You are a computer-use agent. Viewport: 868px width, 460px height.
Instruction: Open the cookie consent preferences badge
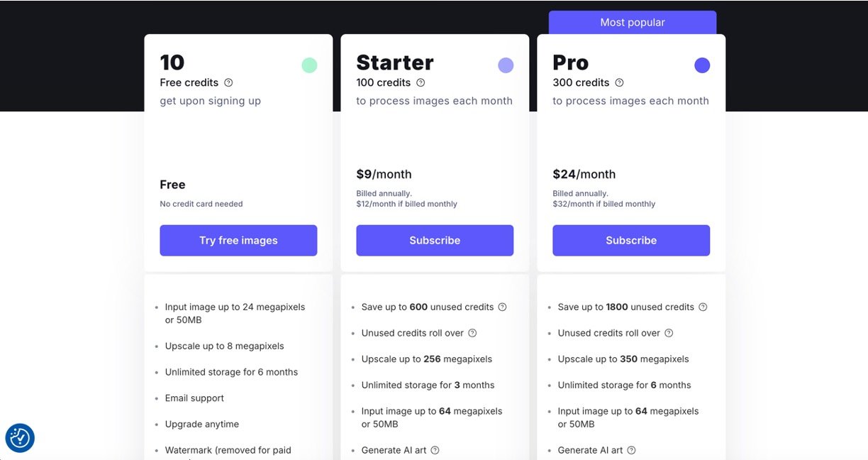click(20, 438)
